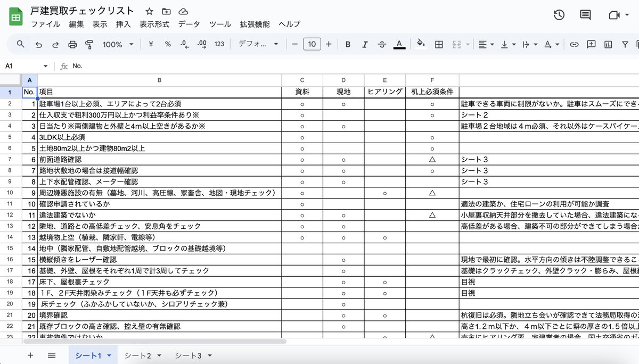Redo the last action
This screenshot has width=639, height=364.
point(55,44)
